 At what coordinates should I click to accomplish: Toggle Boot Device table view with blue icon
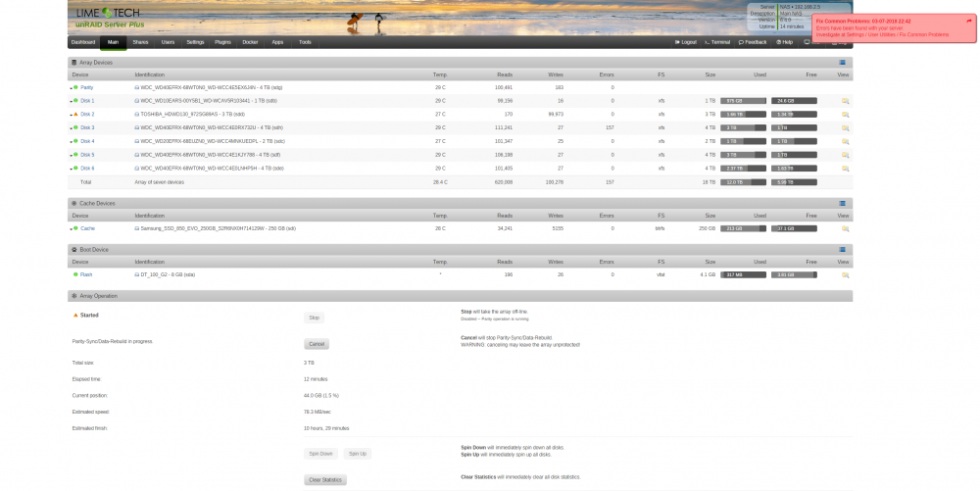843,250
